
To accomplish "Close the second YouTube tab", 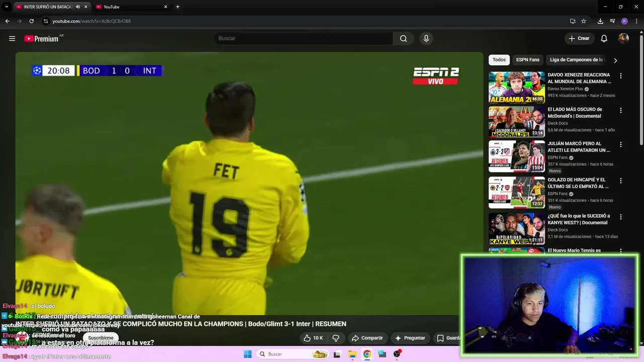I will point(166,7).
